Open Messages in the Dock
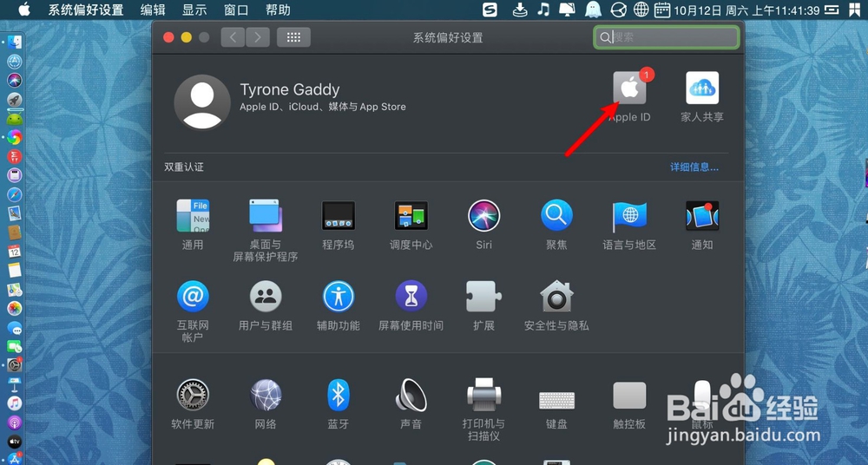The image size is (868, 465). [x=15, y=328]
